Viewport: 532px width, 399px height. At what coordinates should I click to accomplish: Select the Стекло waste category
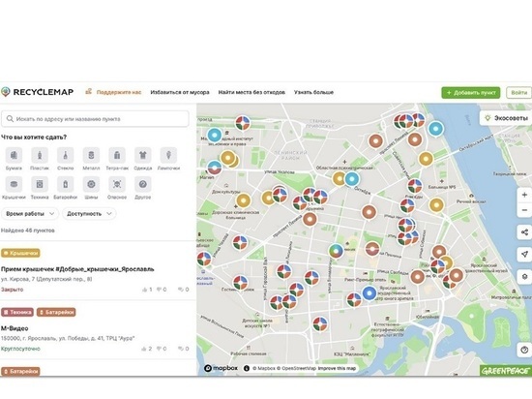tap(65, 156)
